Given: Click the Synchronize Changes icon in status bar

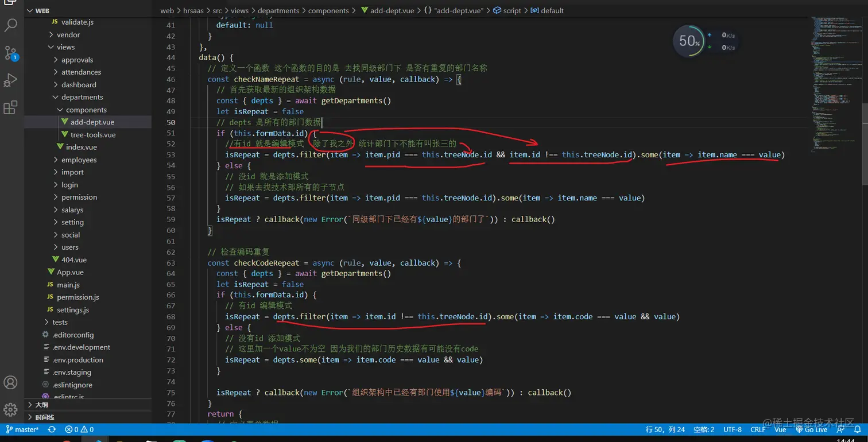Looking at the screenshot, I should 52,429.
